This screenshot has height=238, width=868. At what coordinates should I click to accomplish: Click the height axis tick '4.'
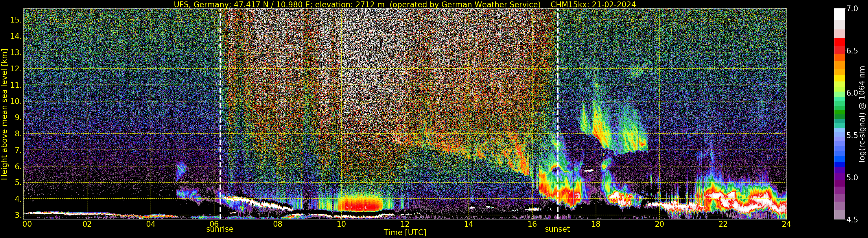18,199
